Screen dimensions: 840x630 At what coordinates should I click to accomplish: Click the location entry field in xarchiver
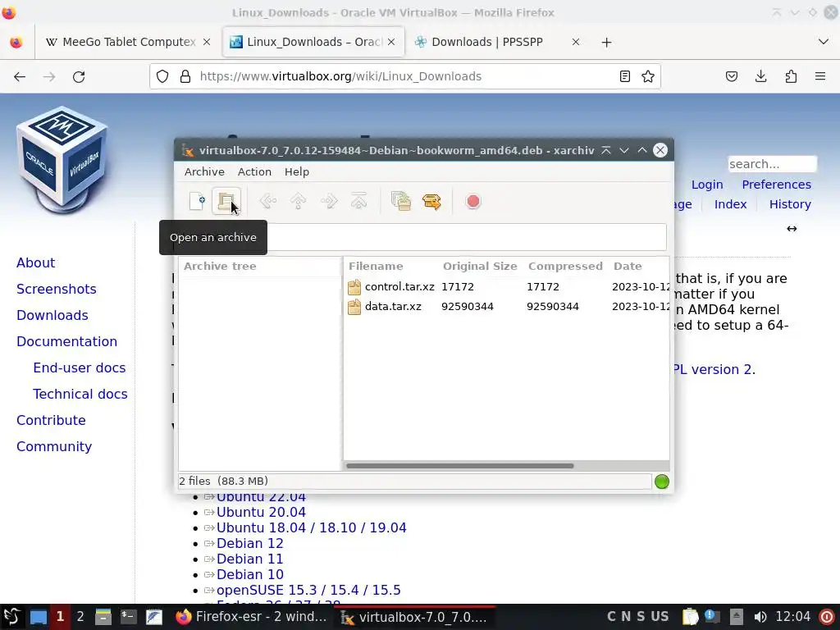point(466,237)
